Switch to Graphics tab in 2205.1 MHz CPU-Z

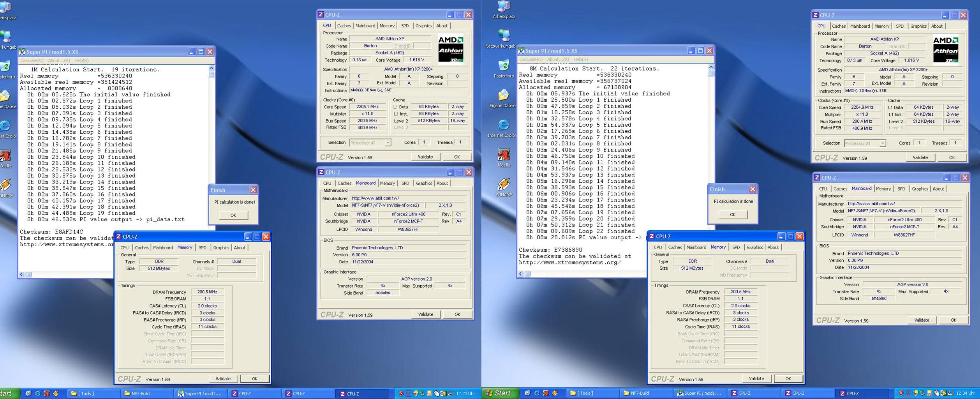(x=423, y=26)
